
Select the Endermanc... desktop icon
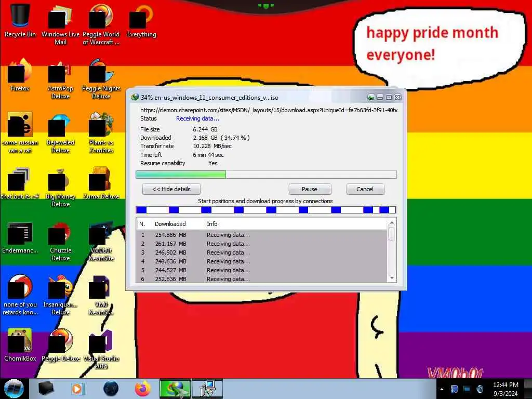tap(20, 237)
